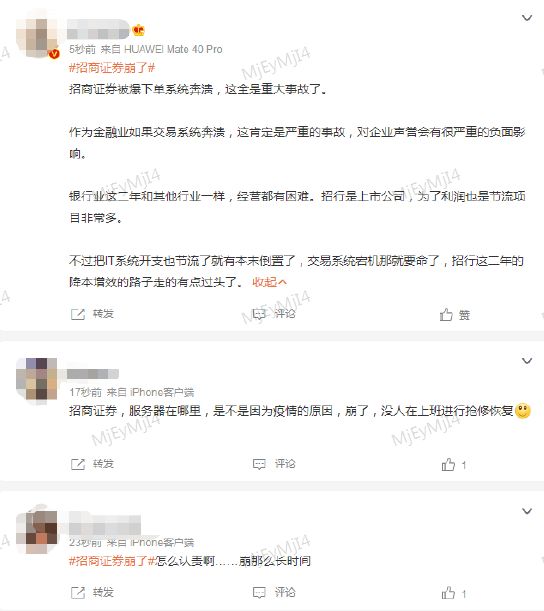Click repost icon on third post
Screen dimensions: 544x611
pos(78,593)
